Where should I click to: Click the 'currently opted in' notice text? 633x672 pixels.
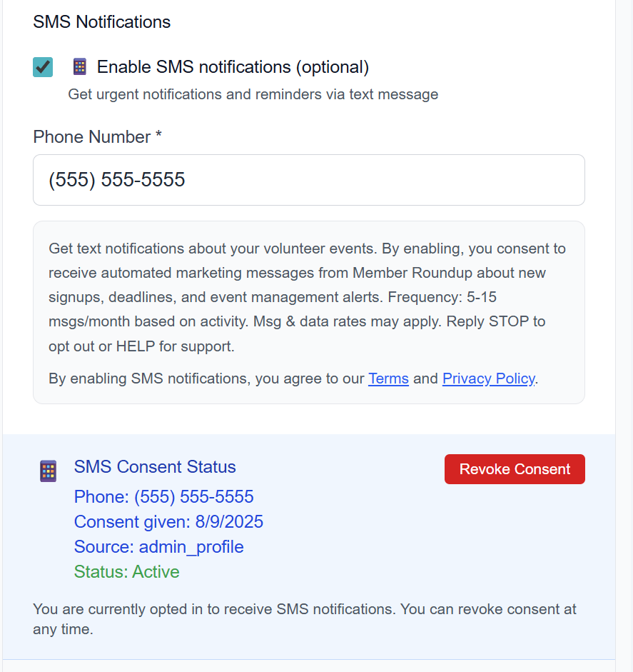coord(305,619)
